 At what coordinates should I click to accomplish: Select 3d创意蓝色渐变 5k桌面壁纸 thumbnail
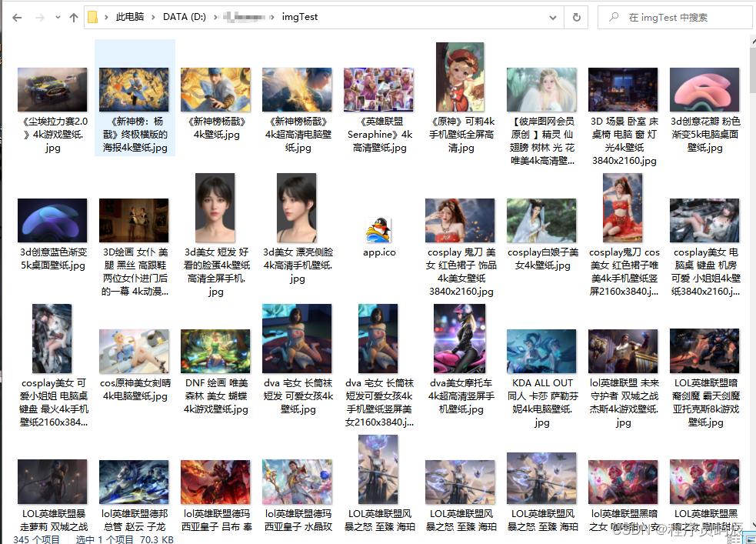pos(52,220)
